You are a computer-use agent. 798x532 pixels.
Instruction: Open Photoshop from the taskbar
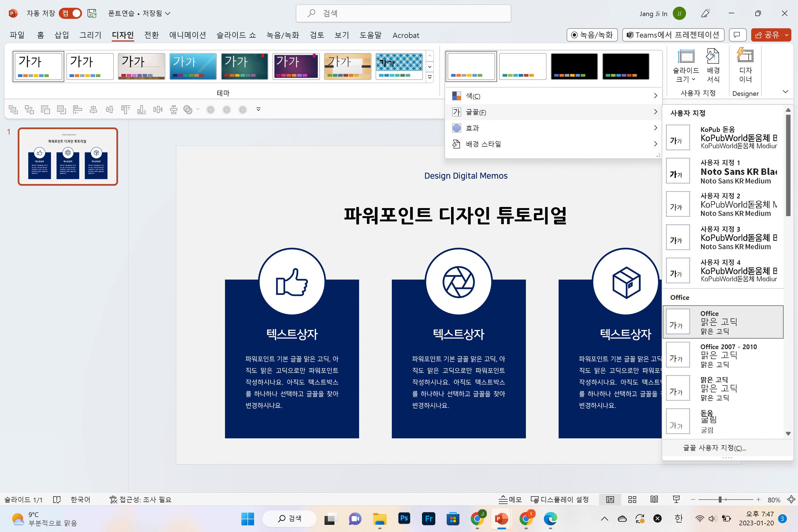coord(404,518)
